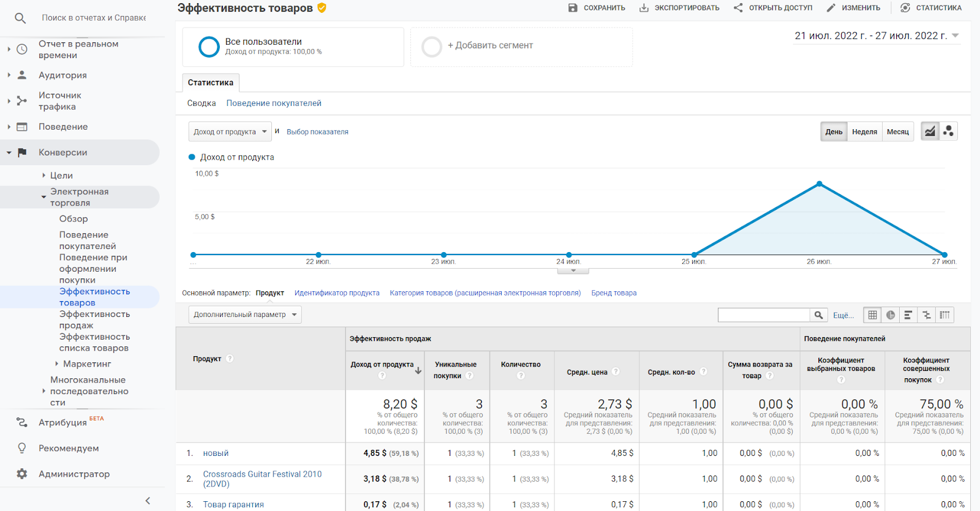Click the table search magnifier button

(x=818, y=315)
